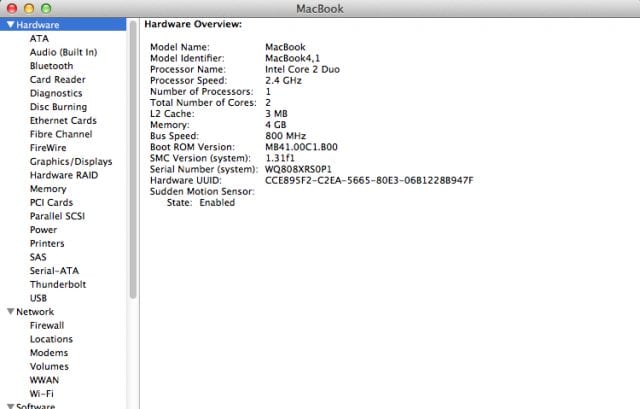Open the Diagnostics entry

pos(56,93)
